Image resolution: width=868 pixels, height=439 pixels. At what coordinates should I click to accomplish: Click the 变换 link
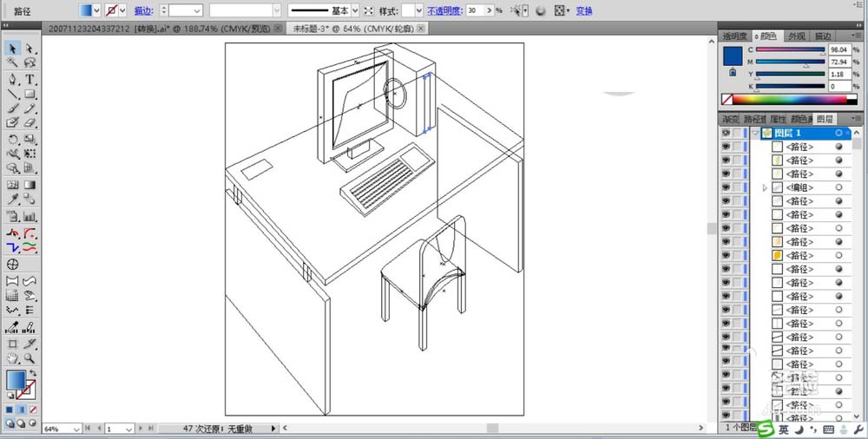tap(583, 10)
